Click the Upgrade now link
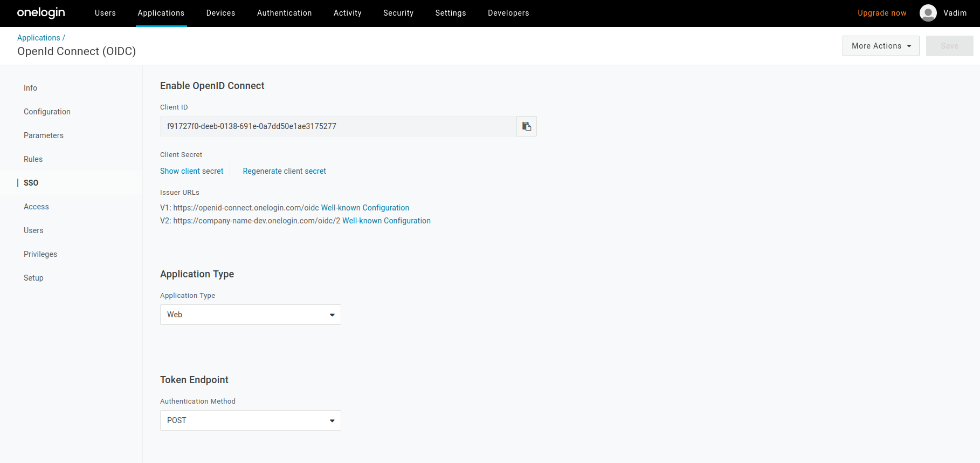 [881, 13]
